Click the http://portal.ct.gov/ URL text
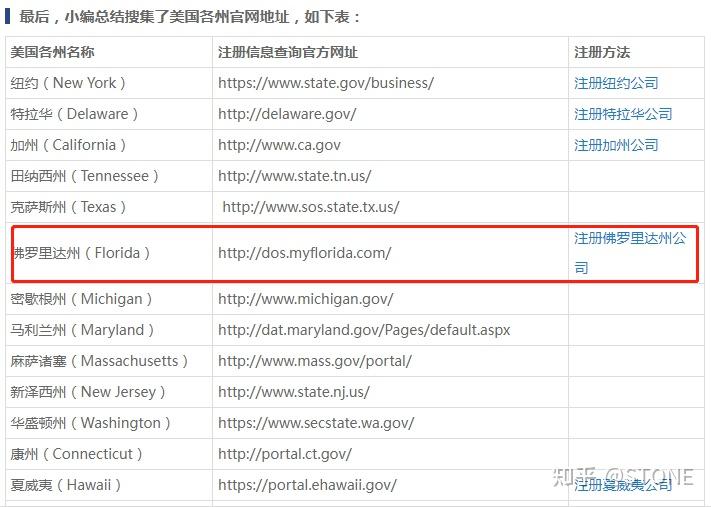Viewport: 711px width, 507px height. pos(285,454)
